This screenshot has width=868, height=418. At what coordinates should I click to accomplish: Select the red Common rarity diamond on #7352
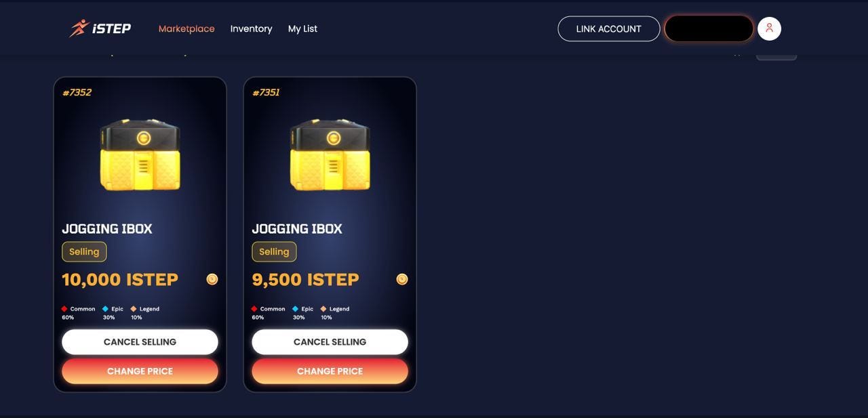pos(64,309)
